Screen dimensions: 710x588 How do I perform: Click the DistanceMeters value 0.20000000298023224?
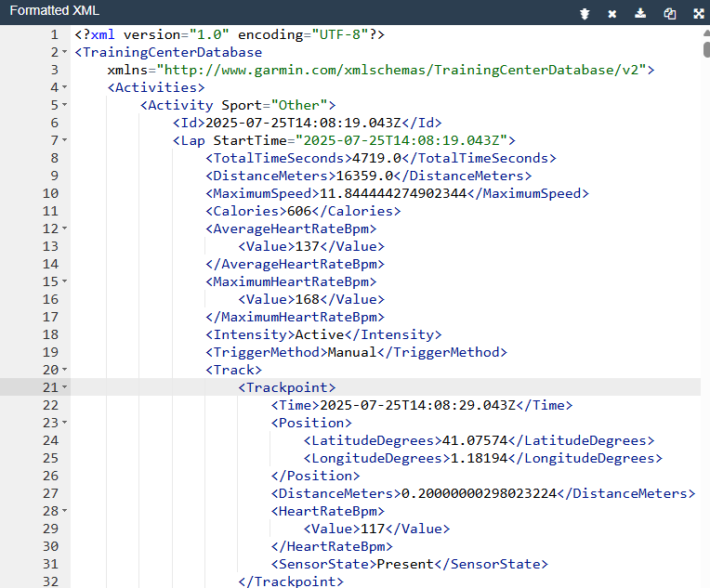480,493
